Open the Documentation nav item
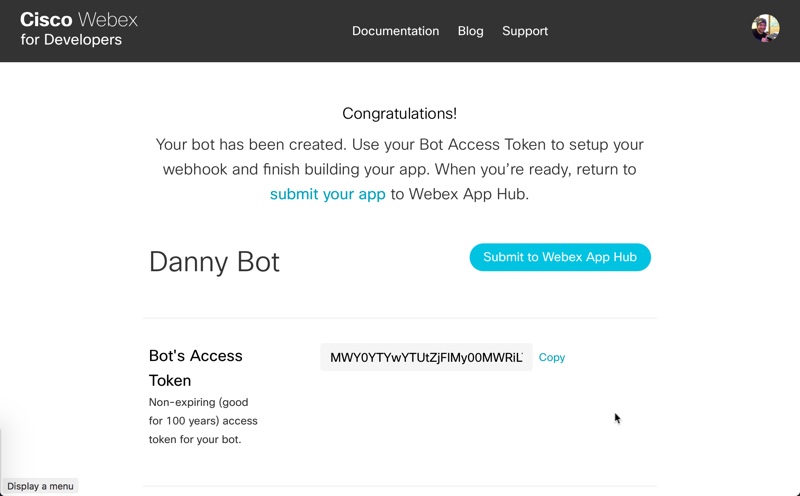Screen dimensions: 800x496 pos(395,31)
